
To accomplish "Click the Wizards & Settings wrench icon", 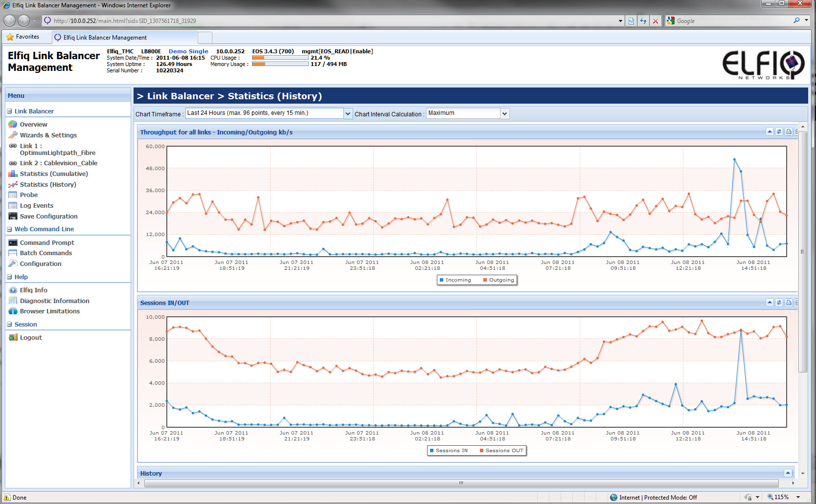I will pos(13,135).
